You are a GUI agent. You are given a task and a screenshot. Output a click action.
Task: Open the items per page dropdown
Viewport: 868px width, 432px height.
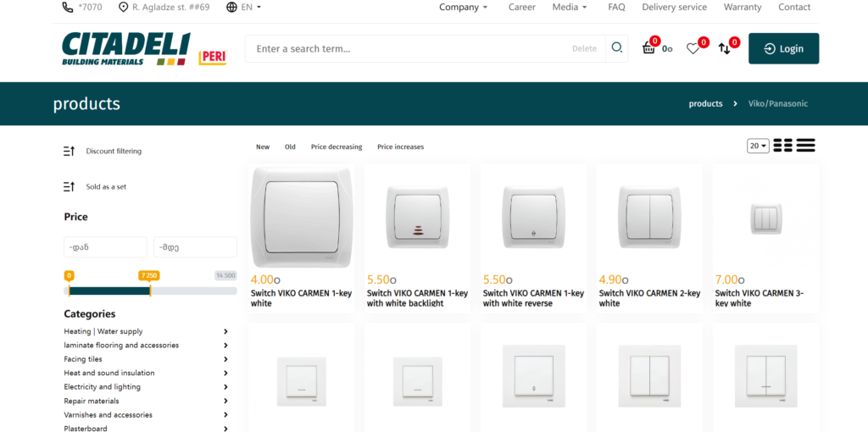pos(758,146)
